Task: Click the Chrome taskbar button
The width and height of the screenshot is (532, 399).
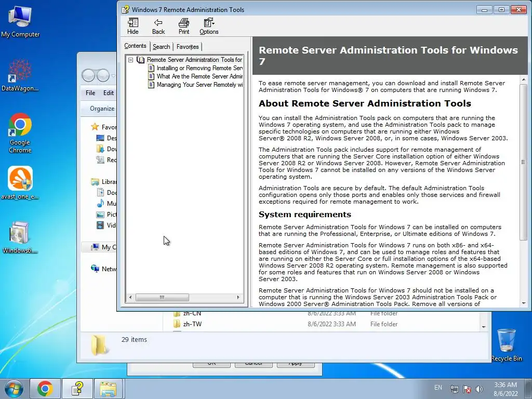Action: coord(45,389)
